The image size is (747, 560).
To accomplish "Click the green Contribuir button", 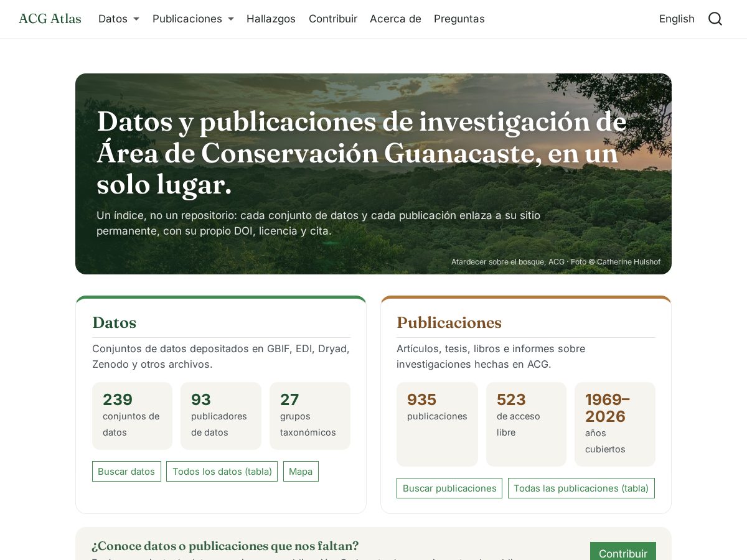I will click(622, 553).
